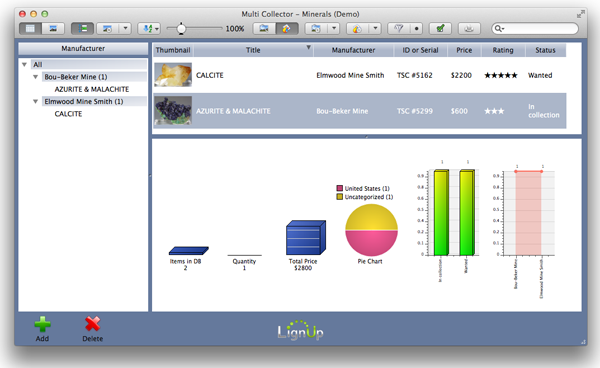Sort by the Price column header

(x=464, y=50)
